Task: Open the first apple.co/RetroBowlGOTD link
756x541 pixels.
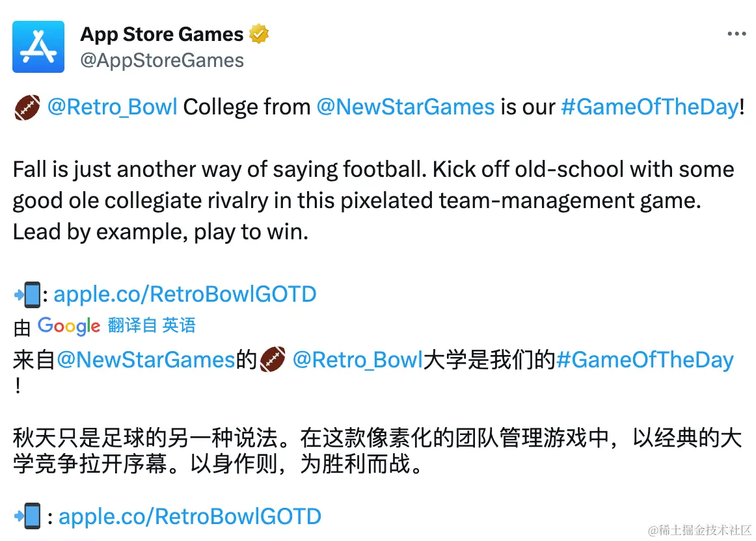Action: (x=185, y=295)
